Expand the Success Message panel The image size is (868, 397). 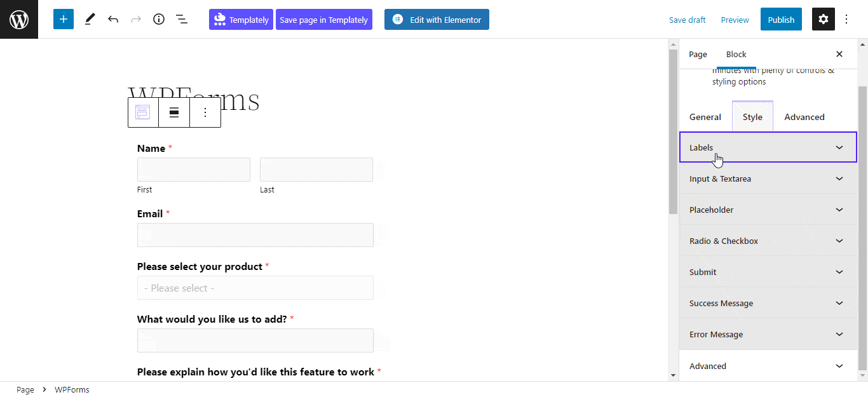coord(768,303)
